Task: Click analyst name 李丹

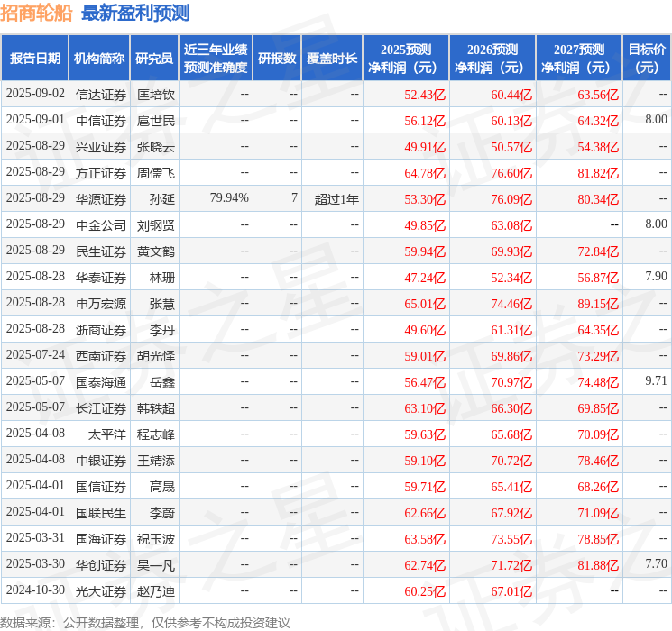Action: (162, 330)
